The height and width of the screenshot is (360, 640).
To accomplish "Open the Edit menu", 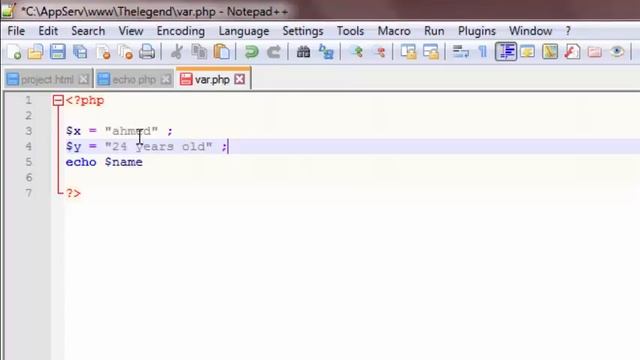I will pyautogui.click(x=48, y=31).
